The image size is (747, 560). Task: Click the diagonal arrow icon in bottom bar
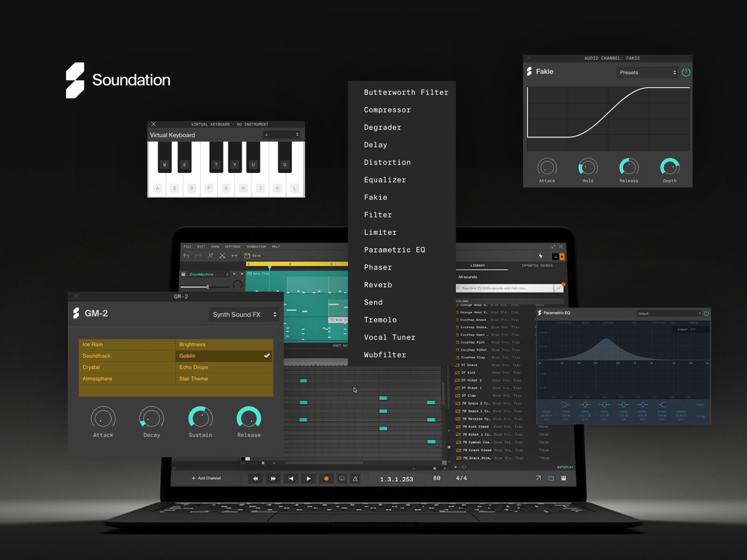(538, 478)
